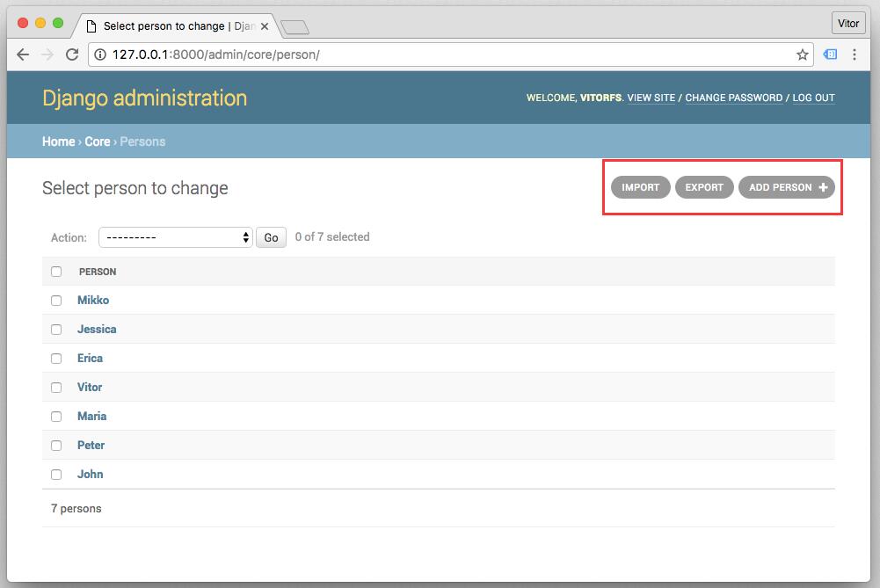Screen dimensions: 880x588
Task: Open the Vitor person record
Action: click(x=90, y=387)
